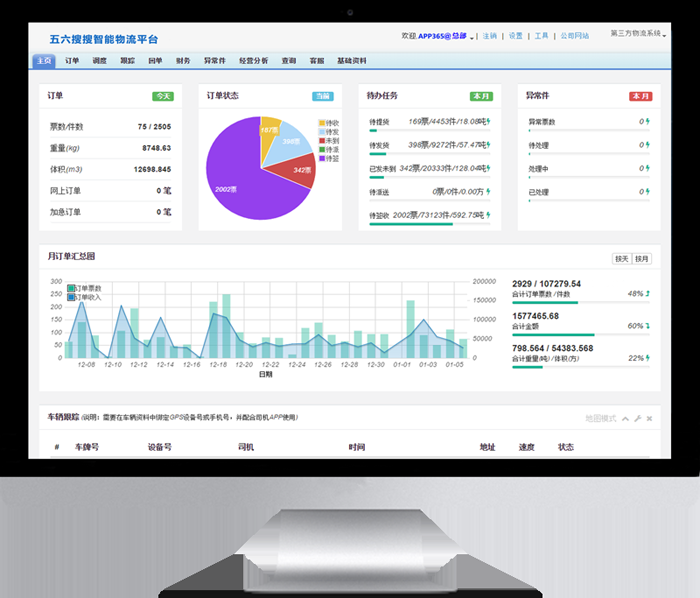Click the bolt icon beside 待提货 task
700x598 pixels.
click(x=487, y=121)
